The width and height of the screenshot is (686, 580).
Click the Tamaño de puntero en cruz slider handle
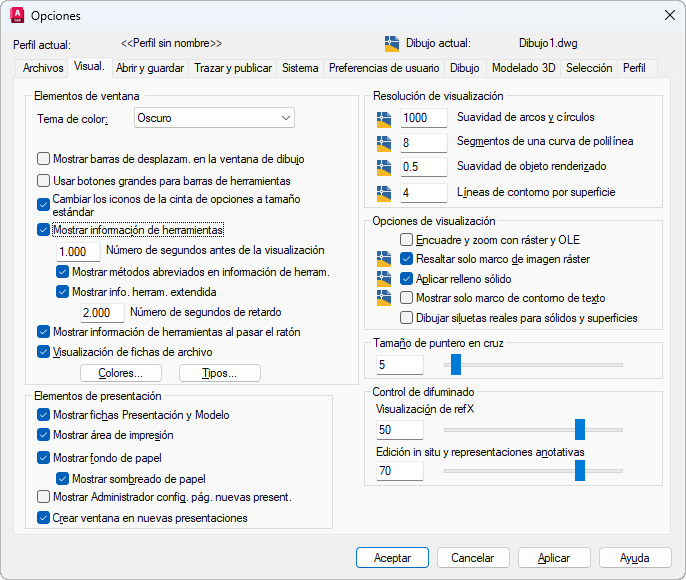[456, 364]
